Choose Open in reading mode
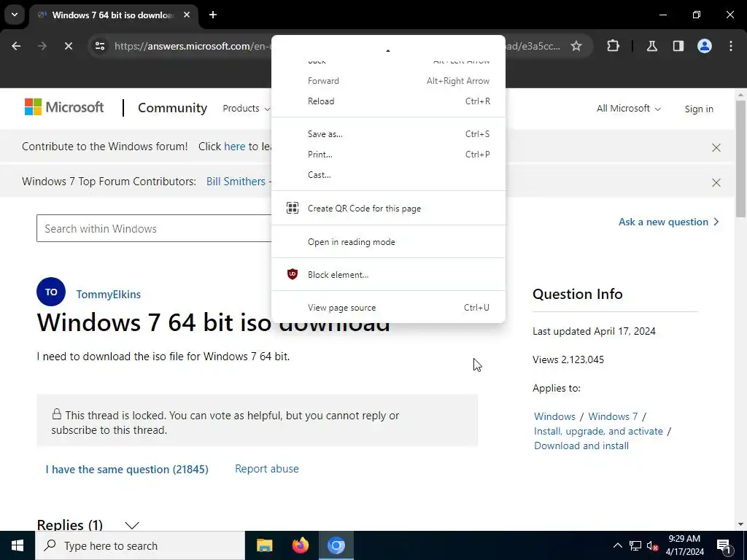 tap(388, 242)
